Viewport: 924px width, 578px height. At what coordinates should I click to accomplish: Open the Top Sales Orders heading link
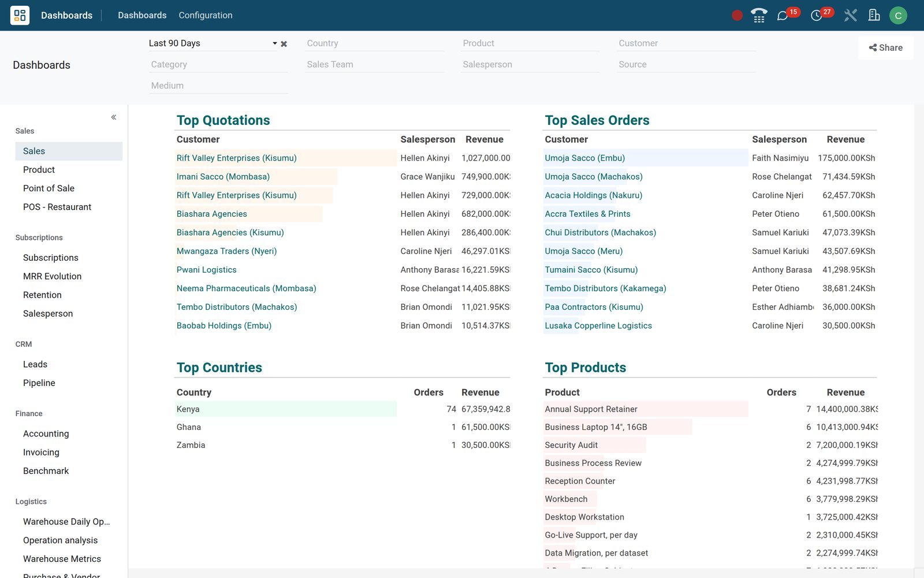597,120
